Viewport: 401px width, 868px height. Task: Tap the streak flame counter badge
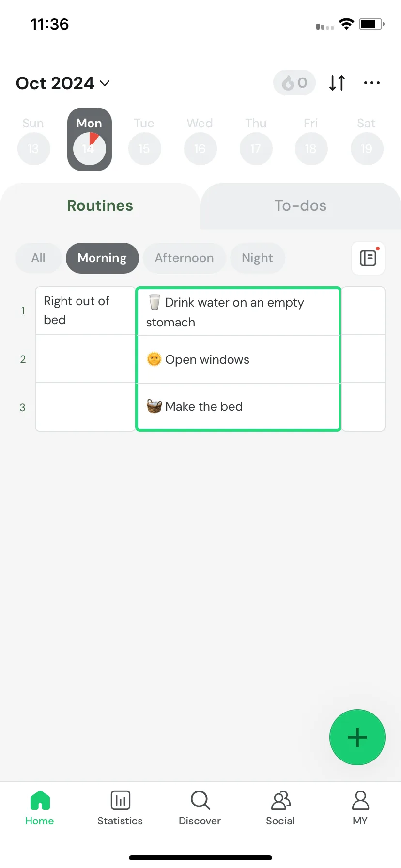point(294,83)
